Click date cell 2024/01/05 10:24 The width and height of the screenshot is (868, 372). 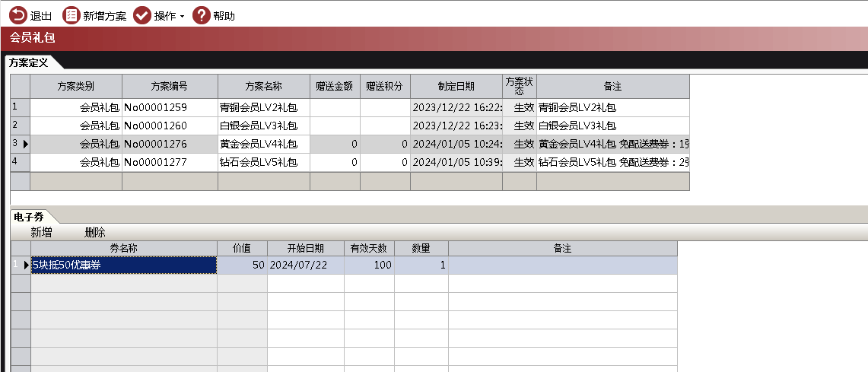click(456, 144)
